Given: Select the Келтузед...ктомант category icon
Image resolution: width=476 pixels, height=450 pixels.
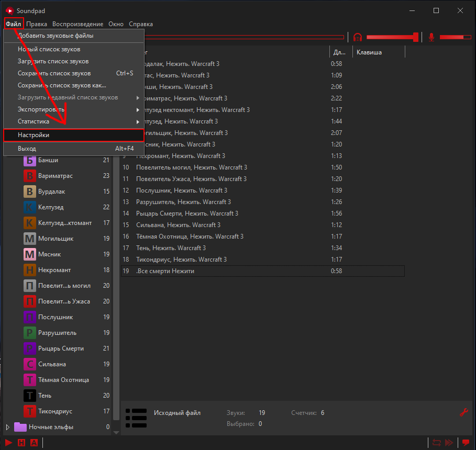Looking at the screenshot, I should click(30, 223).
